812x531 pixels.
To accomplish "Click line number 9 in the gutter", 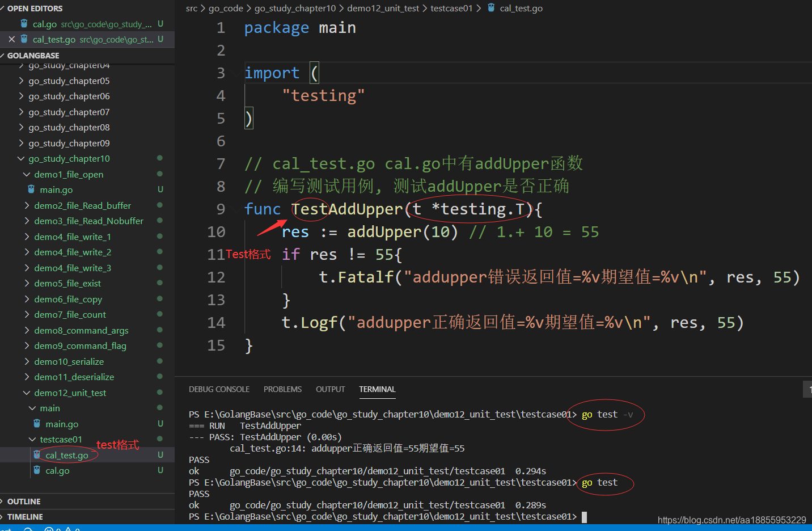I will click(x=221, y=209).
